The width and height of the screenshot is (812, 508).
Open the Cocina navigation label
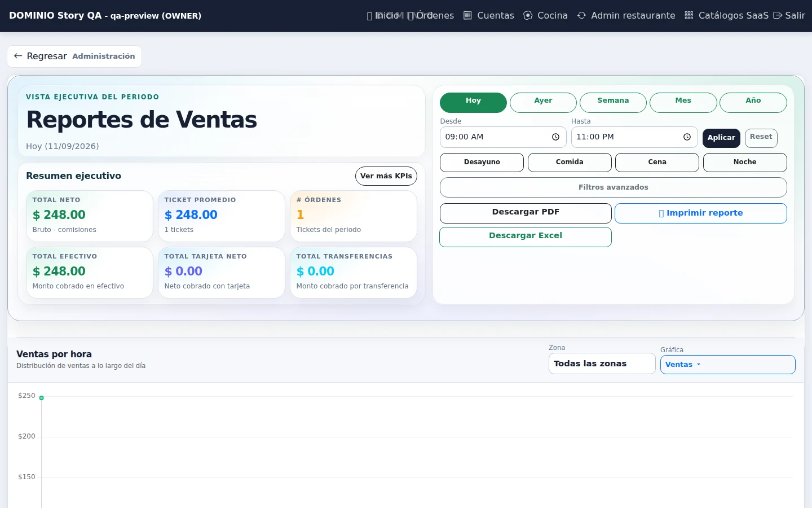click(553, 16)
